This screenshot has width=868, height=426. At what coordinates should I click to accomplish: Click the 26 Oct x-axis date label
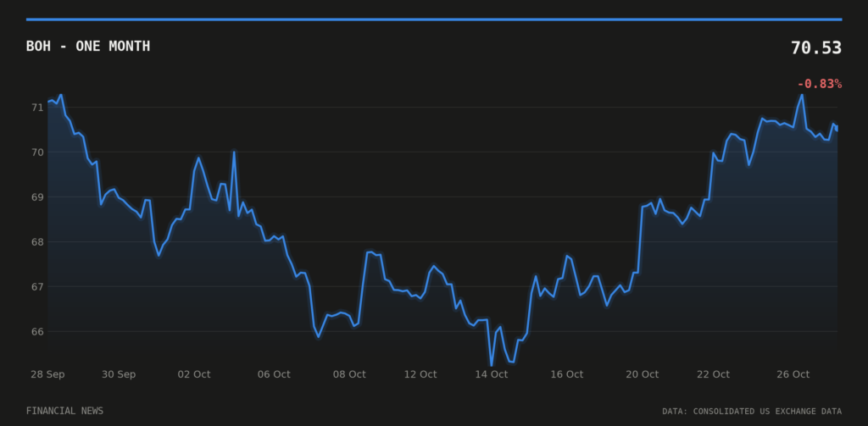point(793,374)
